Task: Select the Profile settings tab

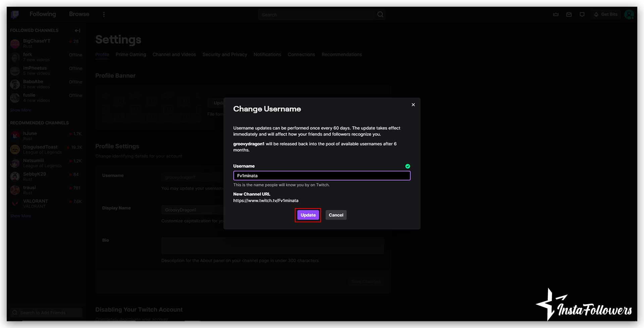Action: click(x=102, y=54)
